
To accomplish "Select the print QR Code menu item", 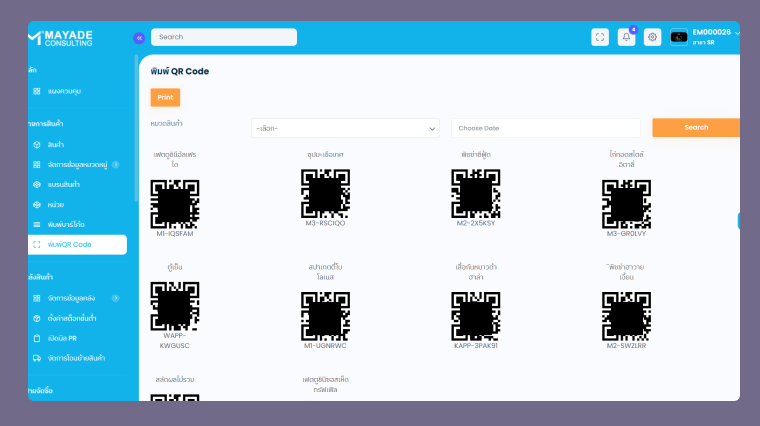I will pos(78,245).
